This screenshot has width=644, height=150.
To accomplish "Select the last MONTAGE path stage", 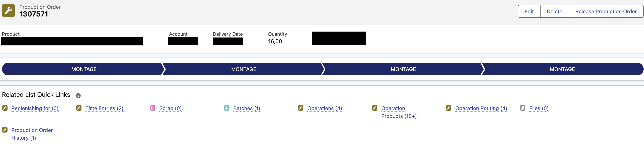I will click(x=562, y=69).
